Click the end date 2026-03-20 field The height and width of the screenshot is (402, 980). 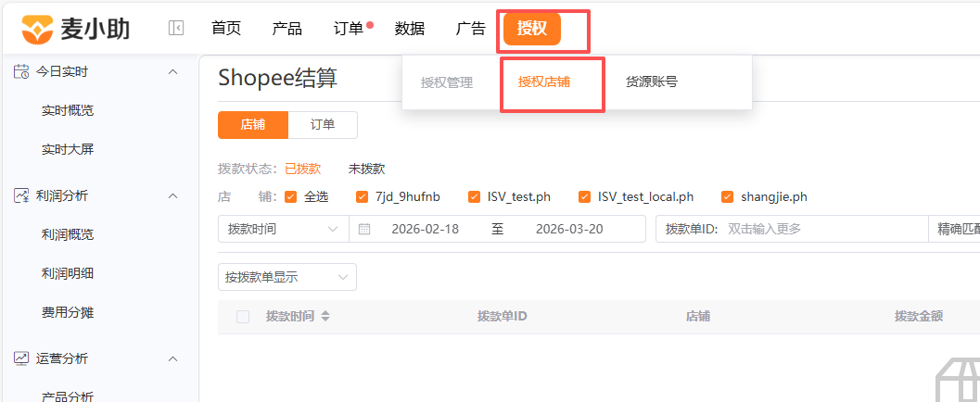click(569, 229)
